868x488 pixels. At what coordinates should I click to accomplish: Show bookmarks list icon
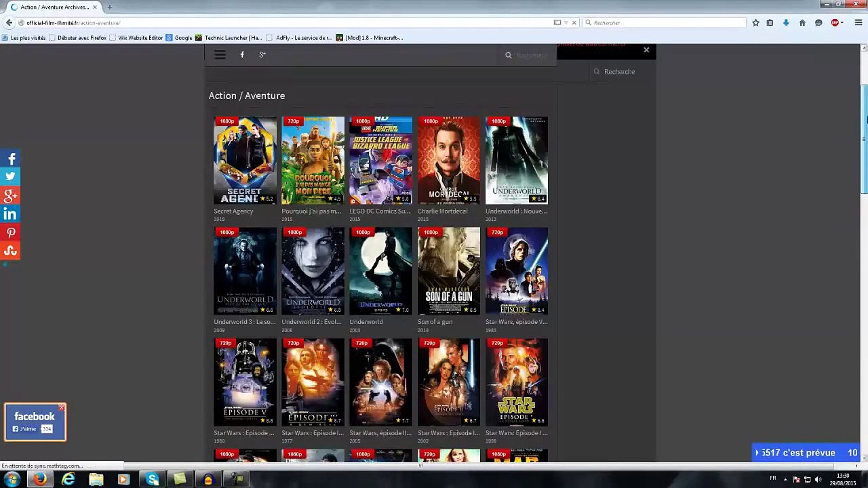pyautogui.click(x=770, y=22)
